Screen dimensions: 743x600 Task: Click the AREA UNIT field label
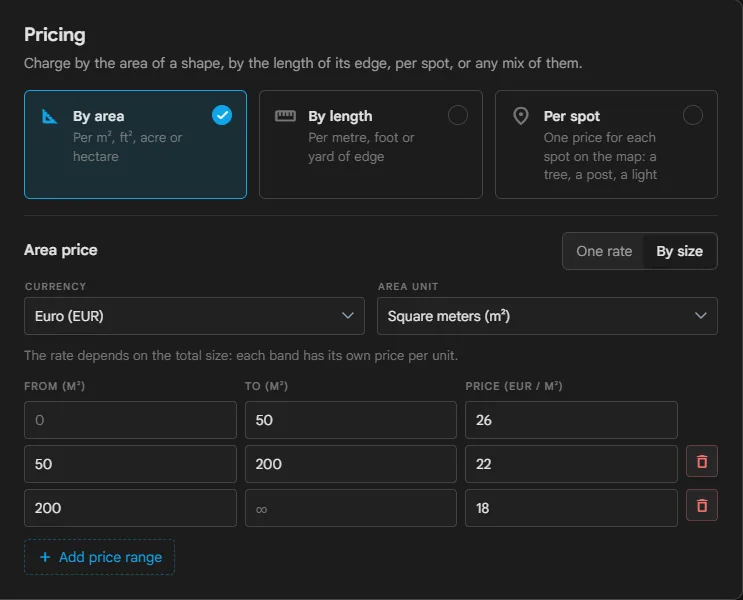(x=408, y=286)
